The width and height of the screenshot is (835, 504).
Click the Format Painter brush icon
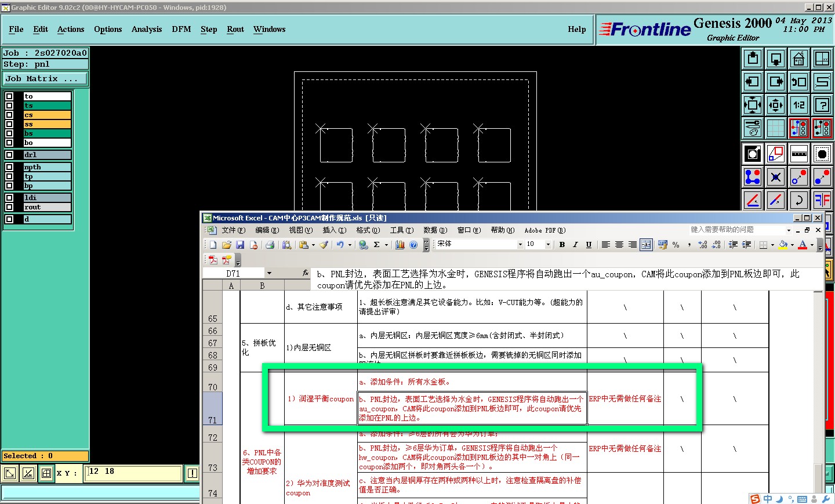[324, 245]
